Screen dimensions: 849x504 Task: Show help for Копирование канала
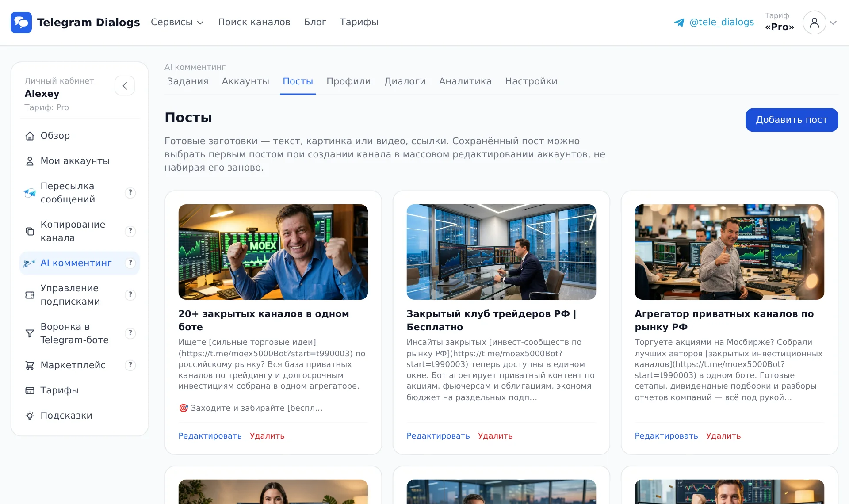(x=130, y=231)
